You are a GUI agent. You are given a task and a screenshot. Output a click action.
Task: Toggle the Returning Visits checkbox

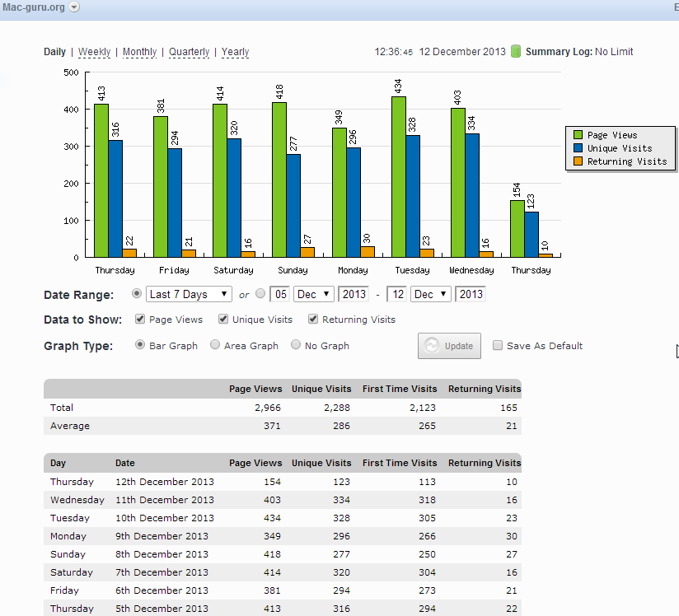point(313,319)
